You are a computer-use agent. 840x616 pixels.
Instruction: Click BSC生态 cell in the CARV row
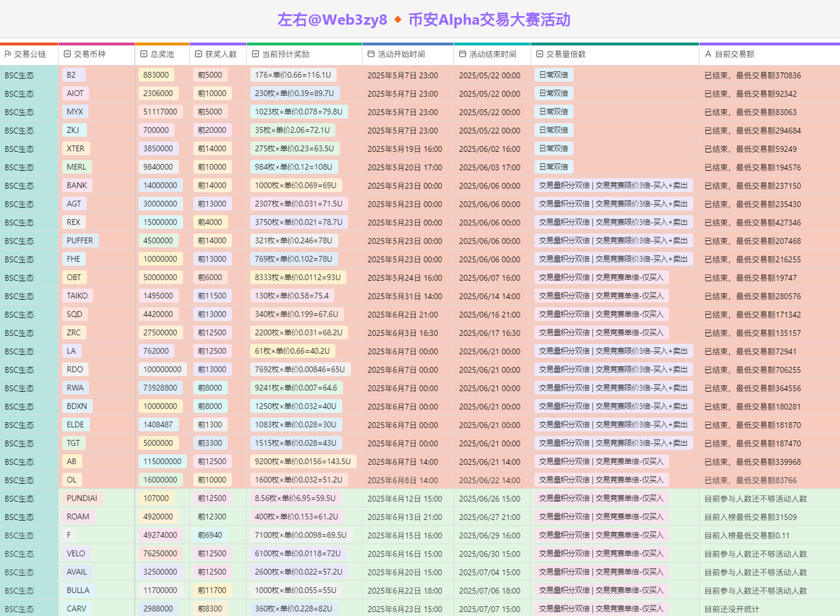[29, 609]
